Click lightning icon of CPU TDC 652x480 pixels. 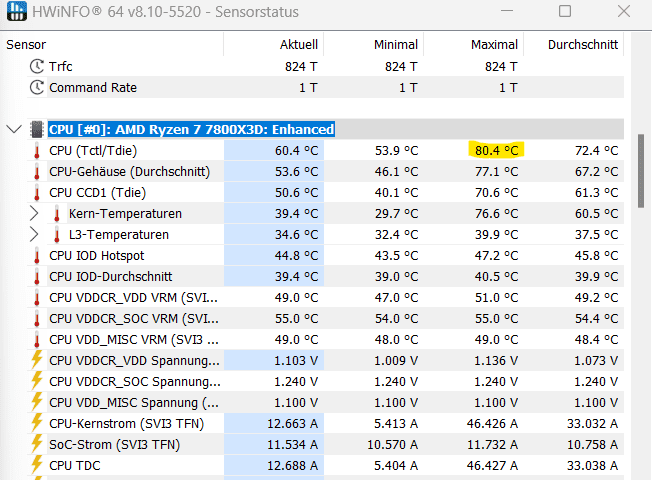point(37,465)
